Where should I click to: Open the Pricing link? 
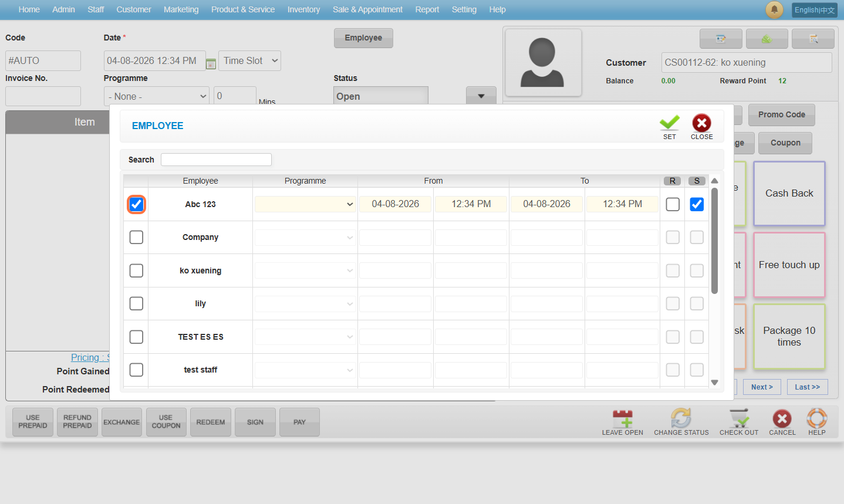(90, 357)
